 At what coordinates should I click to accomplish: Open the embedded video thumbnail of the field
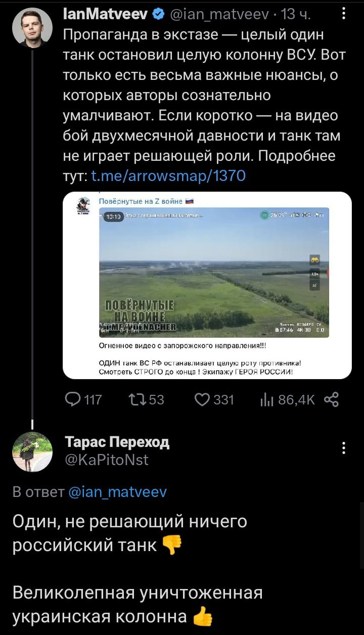pos(214,272)
